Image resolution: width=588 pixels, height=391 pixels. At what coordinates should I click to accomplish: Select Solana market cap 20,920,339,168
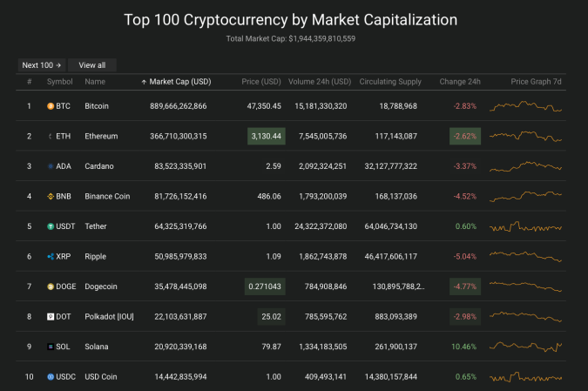pyautogui.click(x=180, y=347)
